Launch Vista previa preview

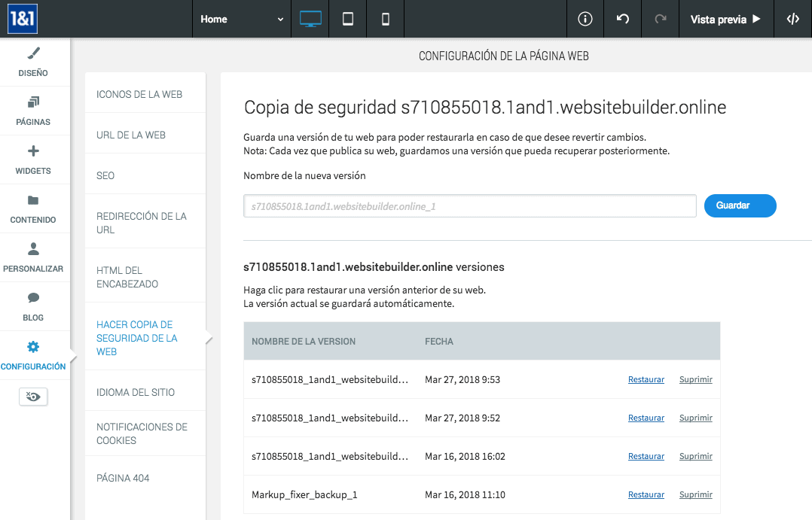(725, 19)
